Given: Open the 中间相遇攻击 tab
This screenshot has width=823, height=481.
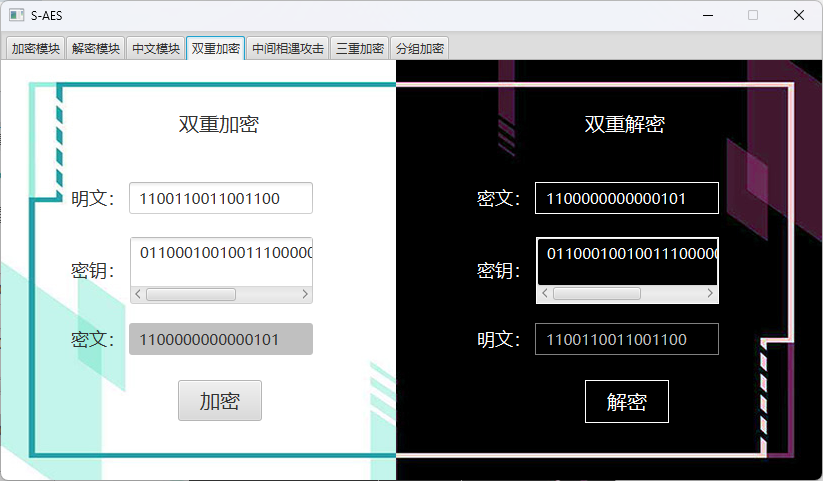Looking at the screenshot, I should (287, 48).
